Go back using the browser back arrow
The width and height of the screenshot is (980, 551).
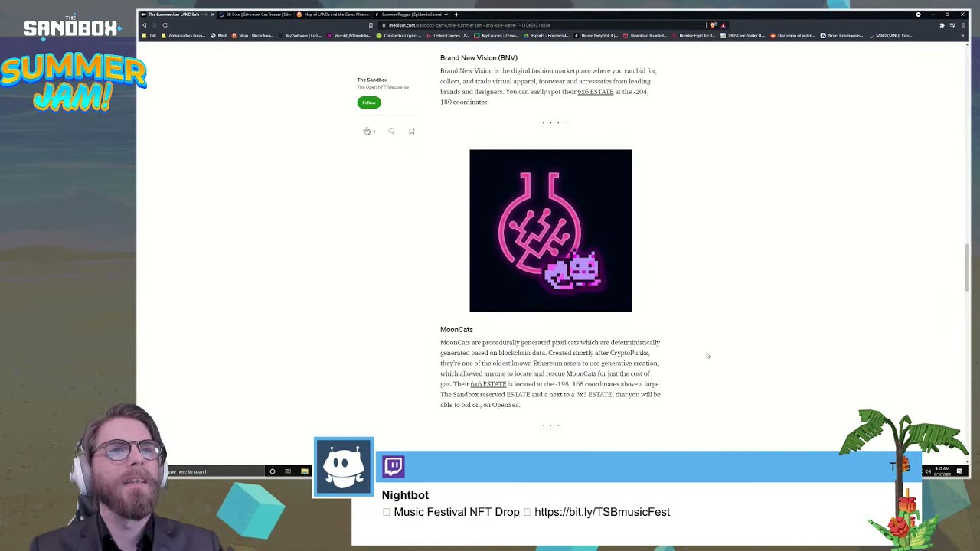(144, 25)
